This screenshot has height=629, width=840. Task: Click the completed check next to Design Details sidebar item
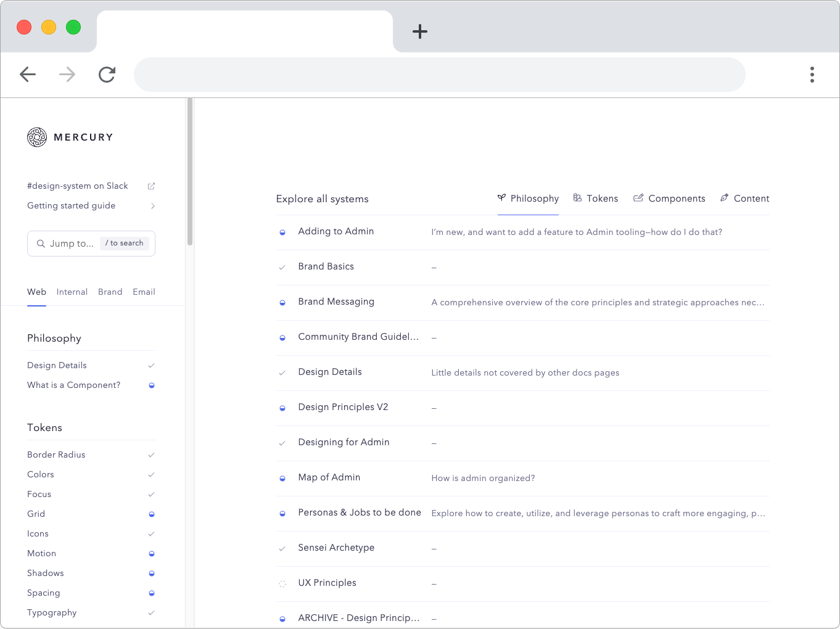[x=152, y=365]
